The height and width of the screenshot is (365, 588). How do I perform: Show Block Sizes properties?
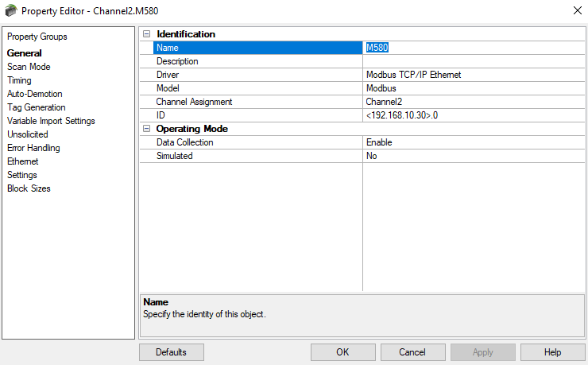click(29, 188)
